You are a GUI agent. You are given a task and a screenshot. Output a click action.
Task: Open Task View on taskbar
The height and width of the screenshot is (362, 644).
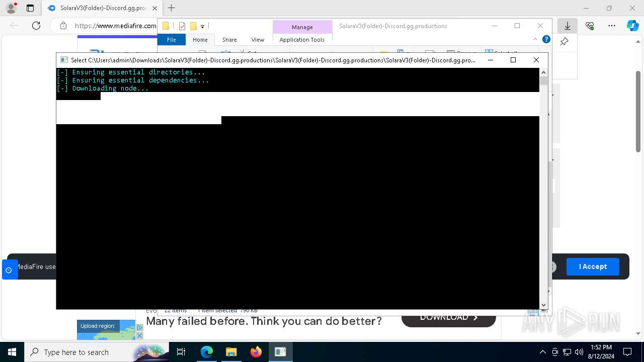click(182, 352)
